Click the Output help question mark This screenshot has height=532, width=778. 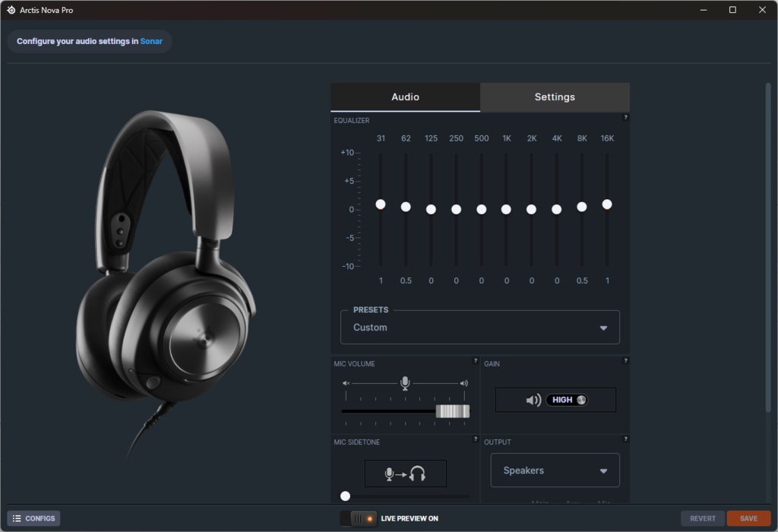625,439
